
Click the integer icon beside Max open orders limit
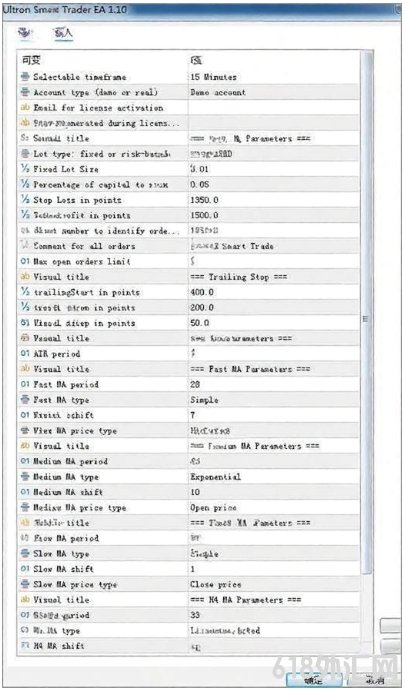coord(25,261)
